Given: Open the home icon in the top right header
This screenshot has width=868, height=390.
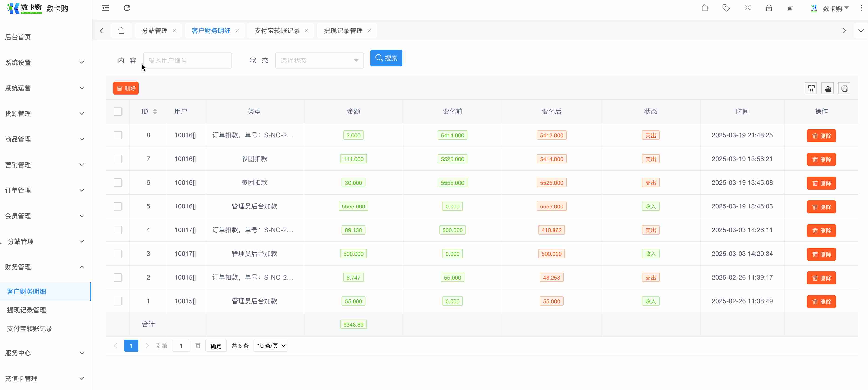Looking at the screenshot, I should 704,8.
